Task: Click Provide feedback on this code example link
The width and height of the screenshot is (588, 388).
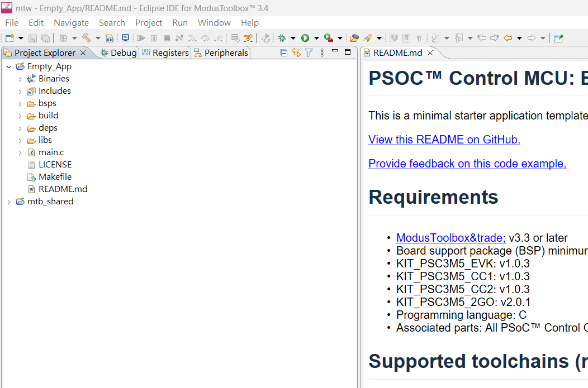Action: coord(467,164)
